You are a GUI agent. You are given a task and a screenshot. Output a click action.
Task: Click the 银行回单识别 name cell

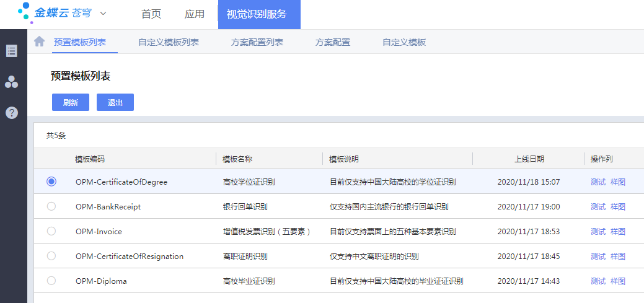coord(245,207)
